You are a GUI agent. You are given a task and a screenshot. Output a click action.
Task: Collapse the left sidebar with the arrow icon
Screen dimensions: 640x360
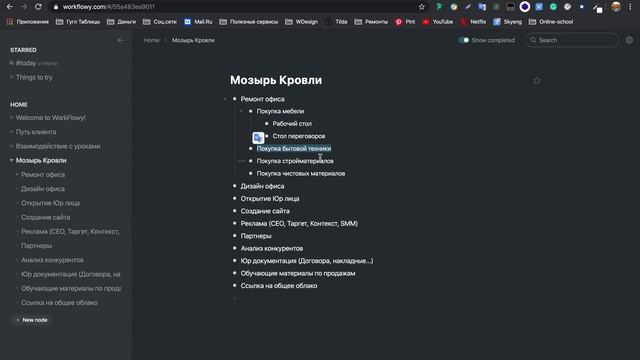pyautogui.click(x=121, y=40)
